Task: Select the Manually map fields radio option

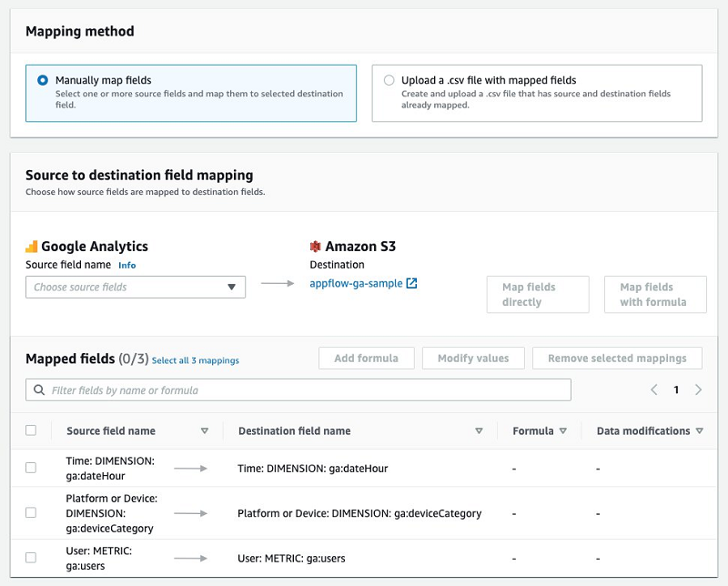Action: [43, 80]
